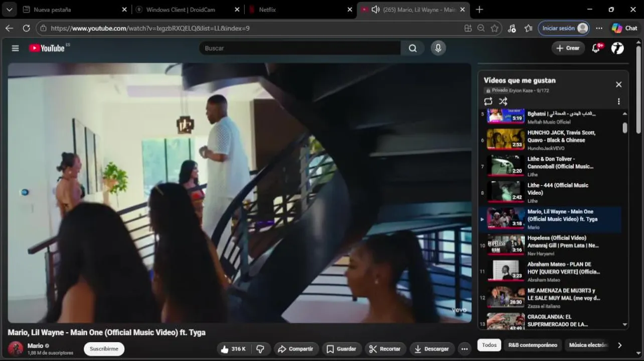Close the Videos que me gustan panel

(x=618, y=85)
